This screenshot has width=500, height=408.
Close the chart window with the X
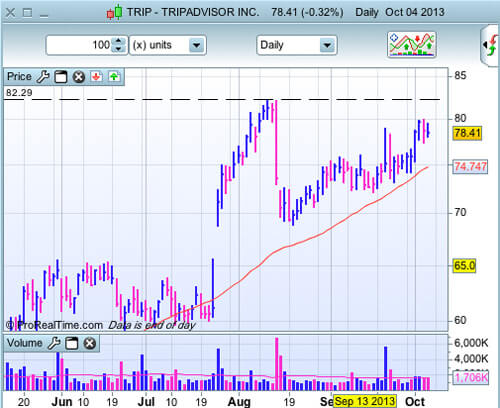10,13
